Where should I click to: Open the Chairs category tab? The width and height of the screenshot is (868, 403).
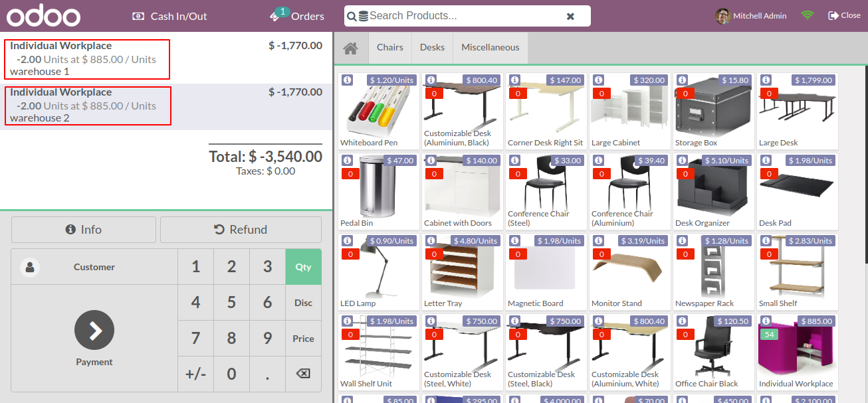coord(389,48)
